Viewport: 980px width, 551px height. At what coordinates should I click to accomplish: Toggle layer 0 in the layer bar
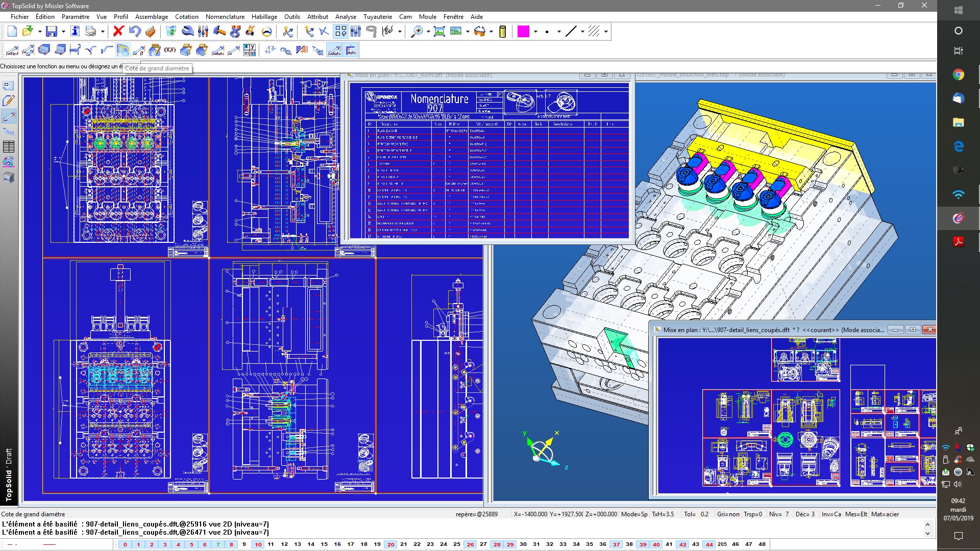pyautogui.click(x=125, y=544)
